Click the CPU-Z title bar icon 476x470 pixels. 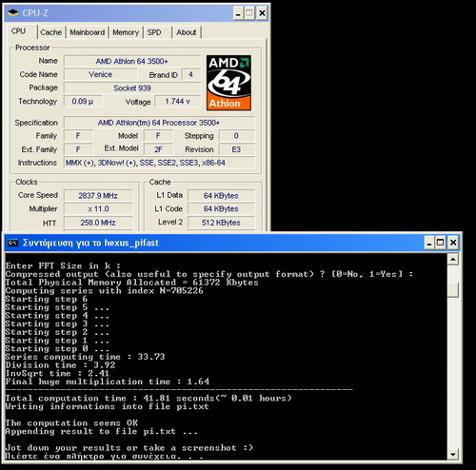13,12
